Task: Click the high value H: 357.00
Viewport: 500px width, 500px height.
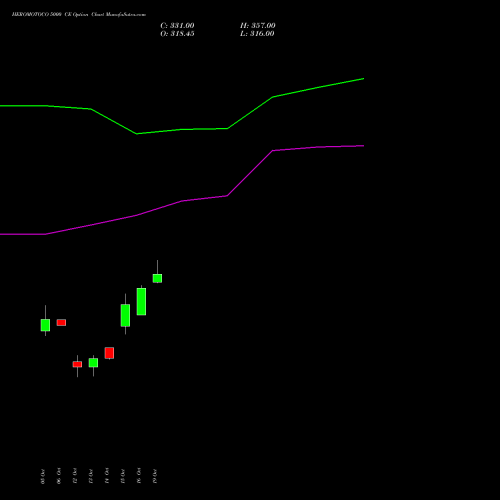Action: coord(258,25)
